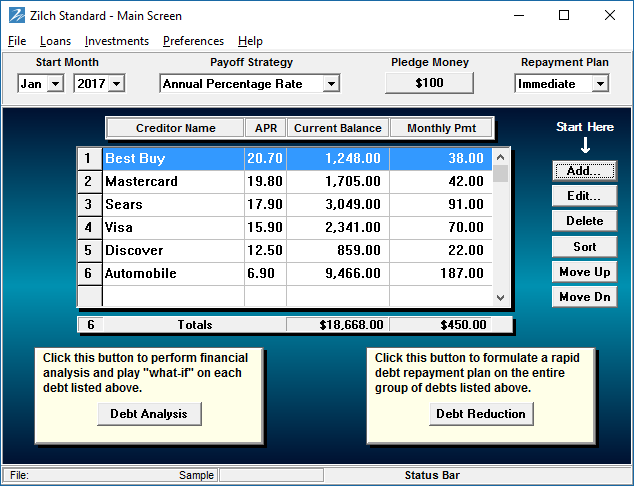The height and width of the screenshot is (486, 634).
Task: Select the Visa creditor row
Action: click(x=297, y=227)
